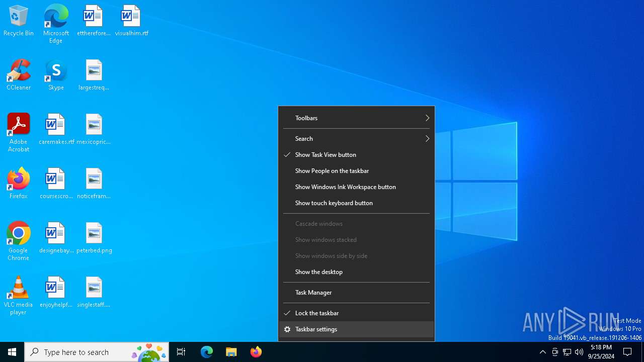Viewport: 644px width, 362px height.
Task: Select the VLC media player shortcut
Action: tap(19, 295)
